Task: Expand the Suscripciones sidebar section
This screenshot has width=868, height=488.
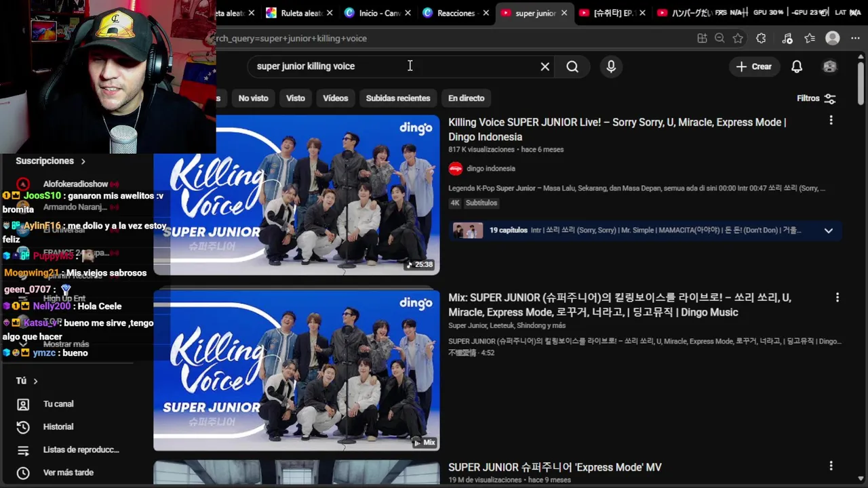Action: pos(51,161)
